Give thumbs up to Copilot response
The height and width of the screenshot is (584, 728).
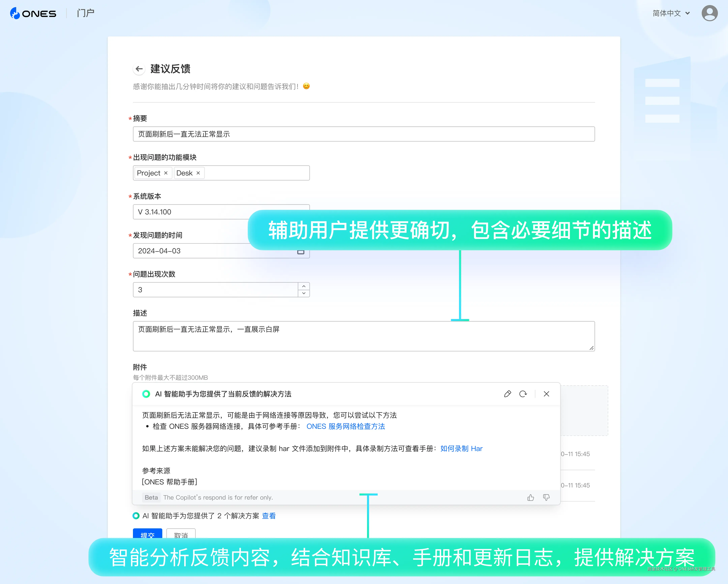point(530,498)
